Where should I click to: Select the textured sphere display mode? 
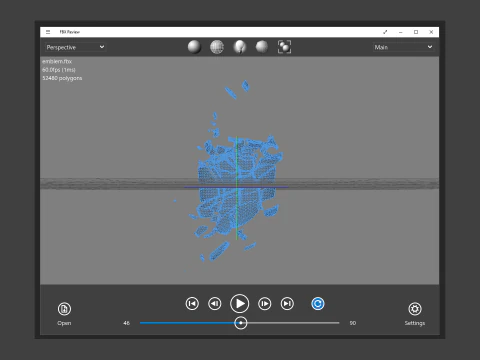262,47
